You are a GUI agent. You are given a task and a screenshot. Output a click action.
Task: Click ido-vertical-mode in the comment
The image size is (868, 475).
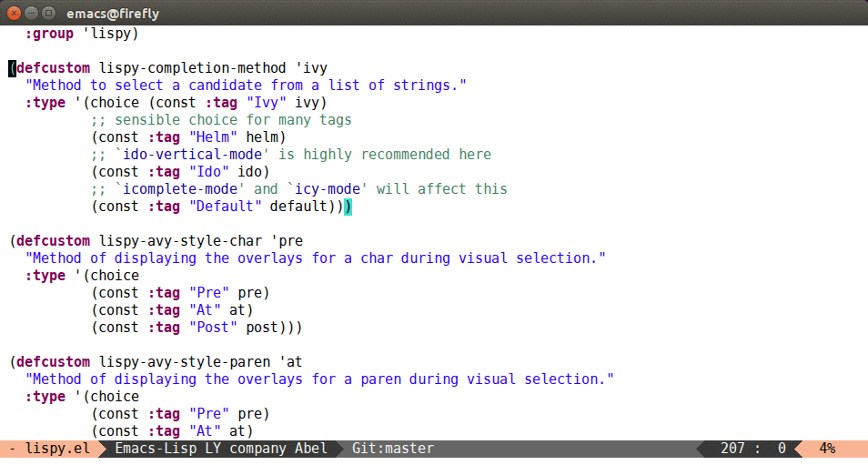click(192, 155)
